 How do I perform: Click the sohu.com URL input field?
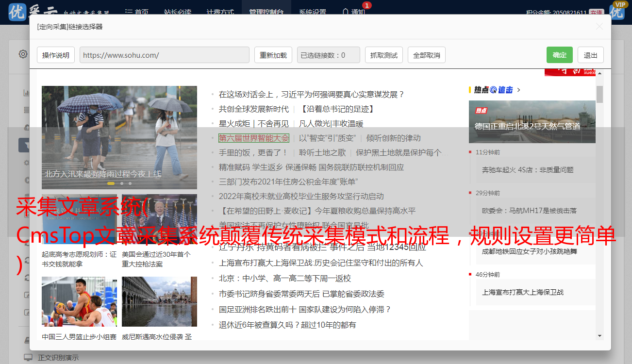click(x=164, y=55)
